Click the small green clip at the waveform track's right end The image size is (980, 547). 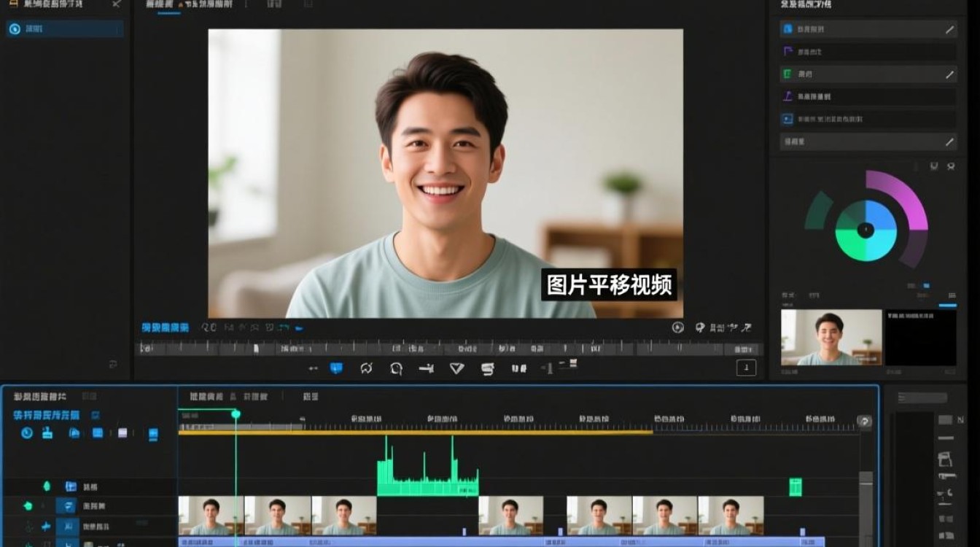(796, 487)
